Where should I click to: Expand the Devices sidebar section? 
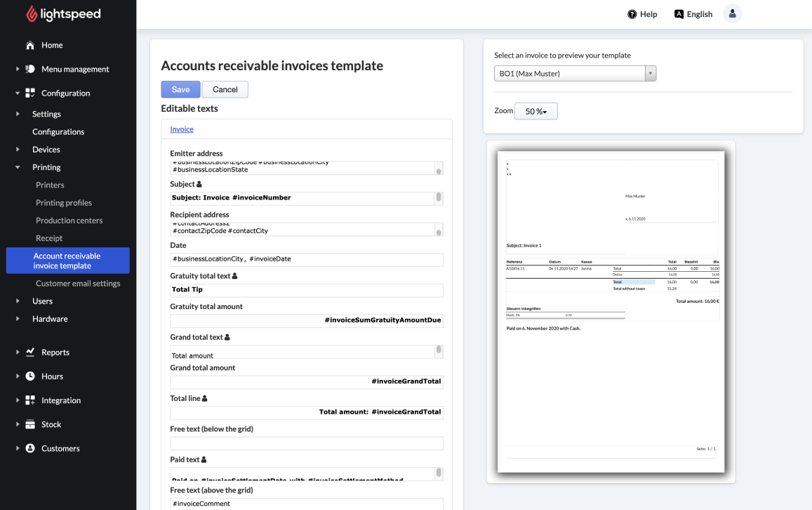pyautogui.click(x=18, y=150)
